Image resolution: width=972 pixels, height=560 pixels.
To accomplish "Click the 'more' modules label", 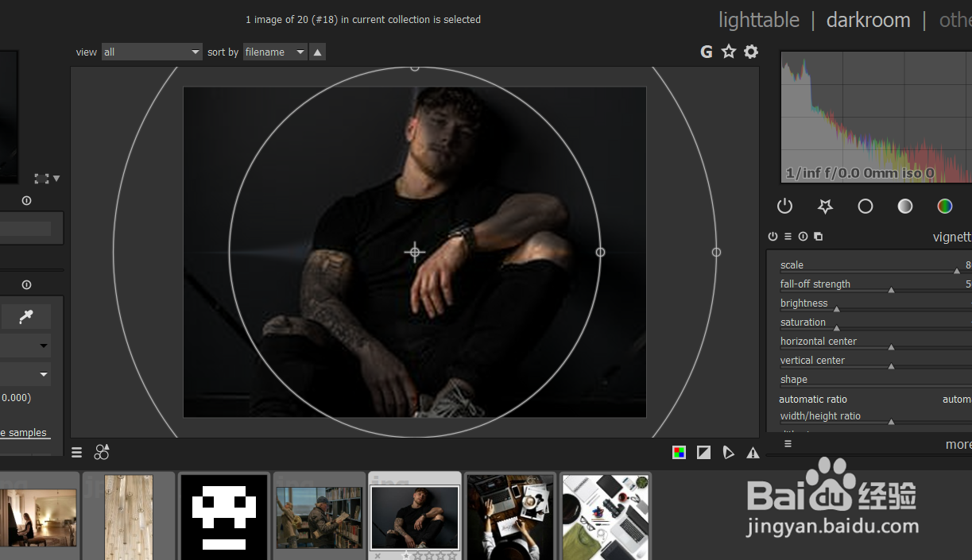I will (958, 445).
